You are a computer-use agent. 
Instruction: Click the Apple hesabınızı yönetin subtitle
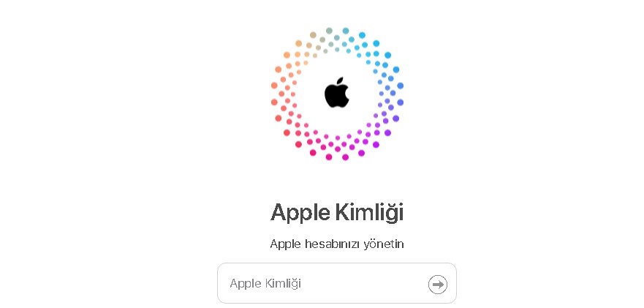point(337,244)
